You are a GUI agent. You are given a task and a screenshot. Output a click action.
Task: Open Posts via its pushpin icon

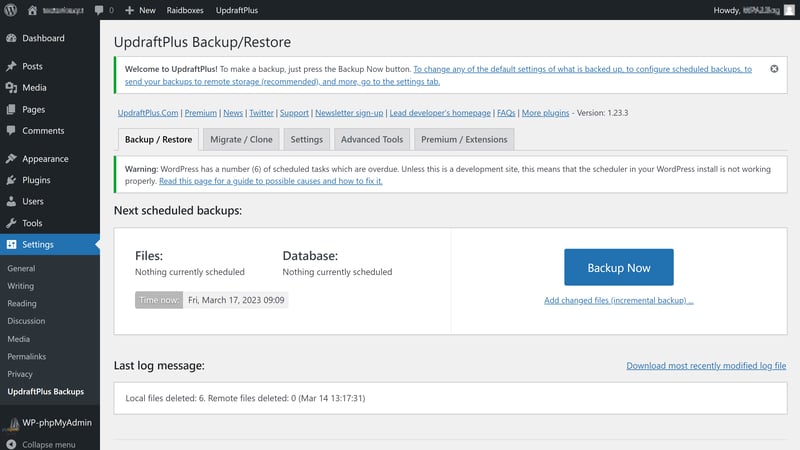point(11,66)
